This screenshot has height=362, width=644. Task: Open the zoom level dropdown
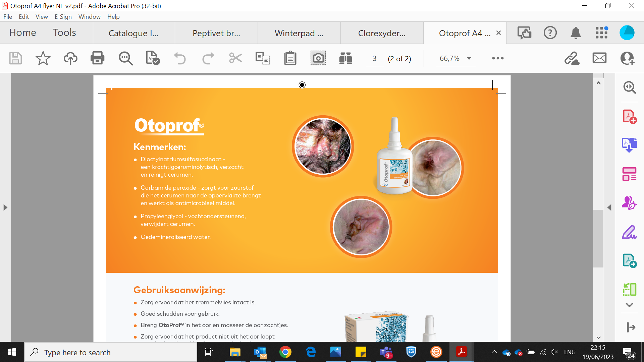pyautogui.click(x=469, y=58)
